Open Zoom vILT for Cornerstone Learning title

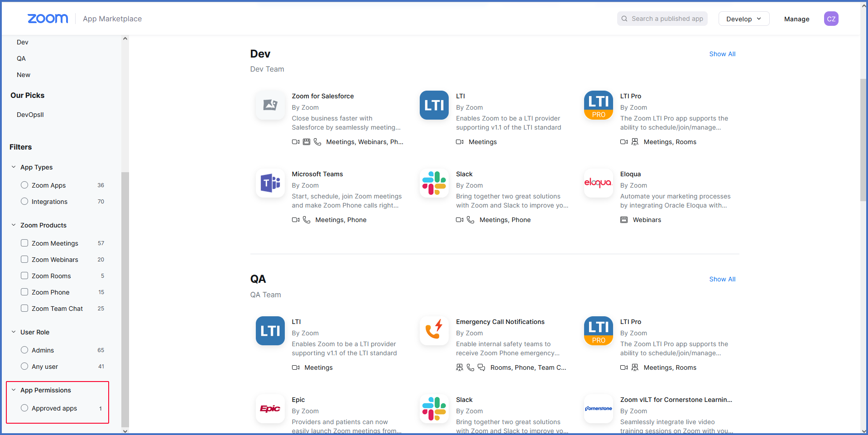[x=676, y=400]
